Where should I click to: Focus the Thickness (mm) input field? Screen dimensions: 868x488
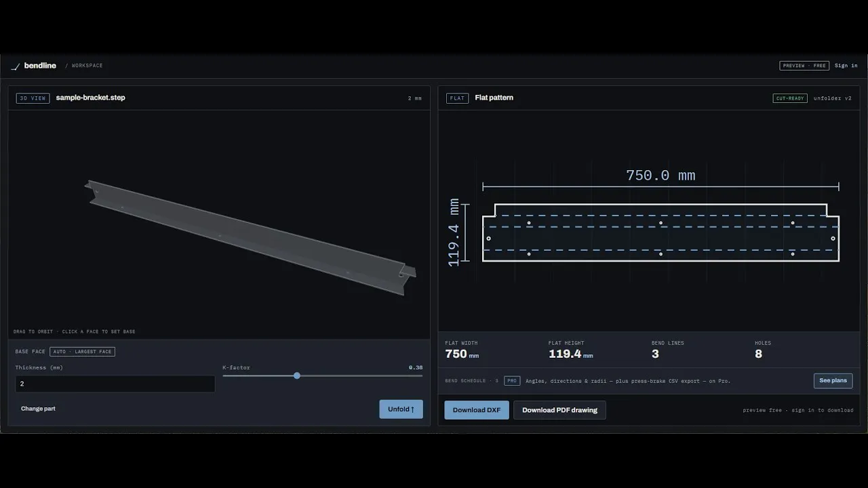tap(115, 384)
